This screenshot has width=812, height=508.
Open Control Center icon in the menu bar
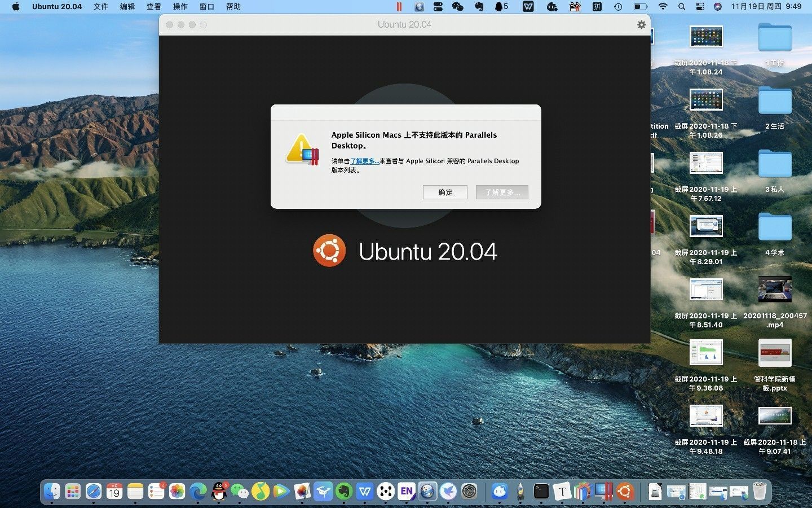click(700, 7)
